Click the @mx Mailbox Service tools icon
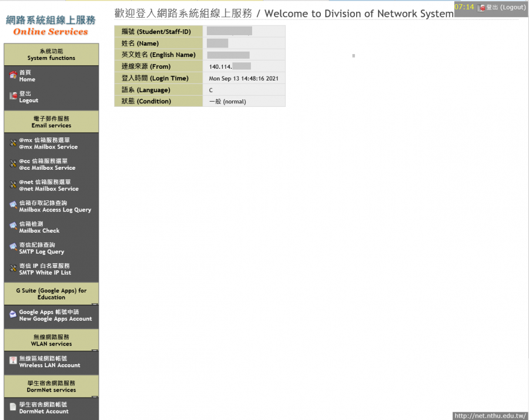 click(x=13, y=143)
